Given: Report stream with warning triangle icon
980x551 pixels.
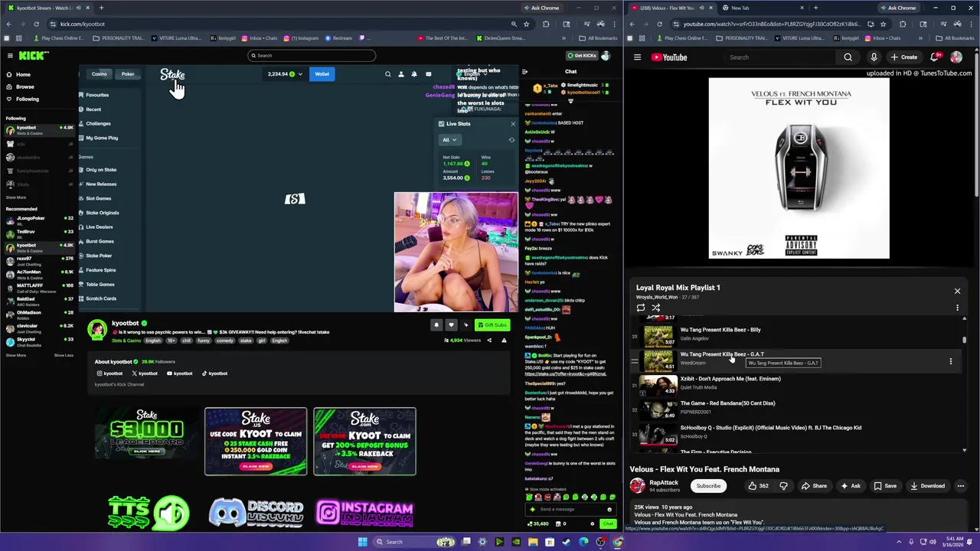Looking at the screenshot, I should click(x=504, y=340).
